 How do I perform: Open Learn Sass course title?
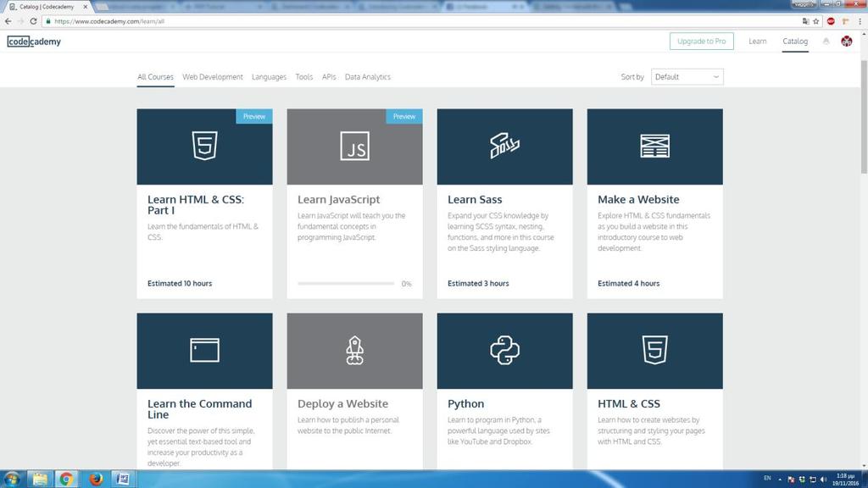click(475, 199)
